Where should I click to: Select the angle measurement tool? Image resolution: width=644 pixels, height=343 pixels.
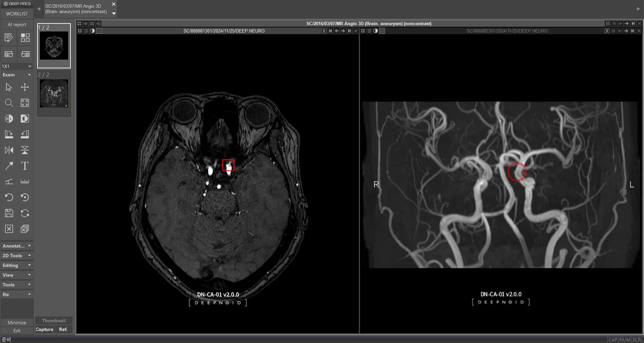coord(9,182)
